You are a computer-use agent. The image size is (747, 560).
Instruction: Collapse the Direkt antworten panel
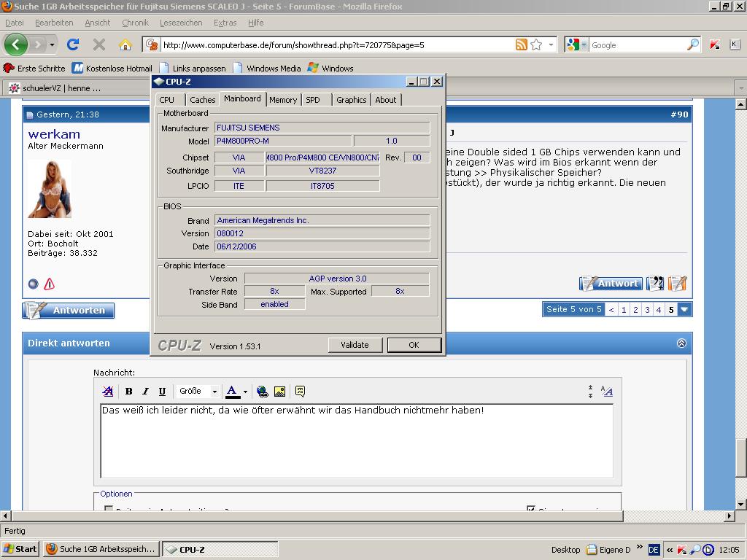coord(682,343)
